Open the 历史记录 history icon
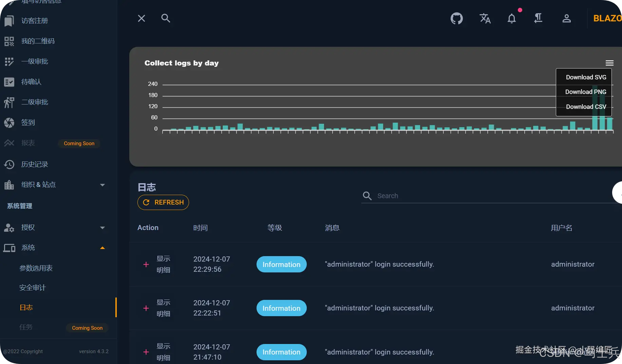The image size is (622, 364). point(9,164)
